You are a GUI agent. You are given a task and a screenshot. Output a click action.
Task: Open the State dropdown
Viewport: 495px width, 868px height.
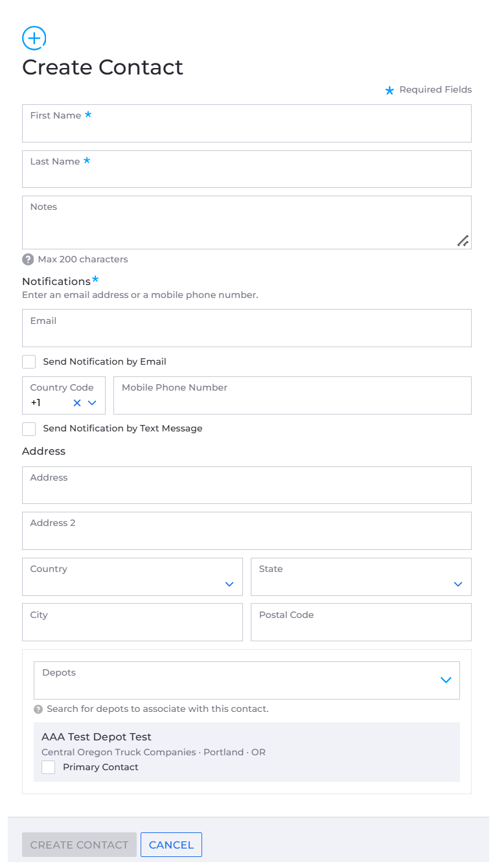(x=458, y=584)
